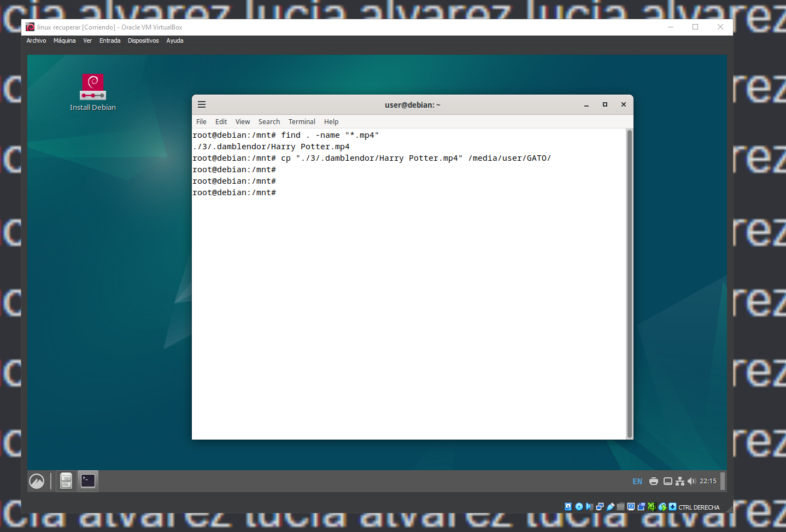Open the Terminal menu in the terminal window
This screenshot has width=786, height=532.
pyautogui.click(x=302, y=121)
